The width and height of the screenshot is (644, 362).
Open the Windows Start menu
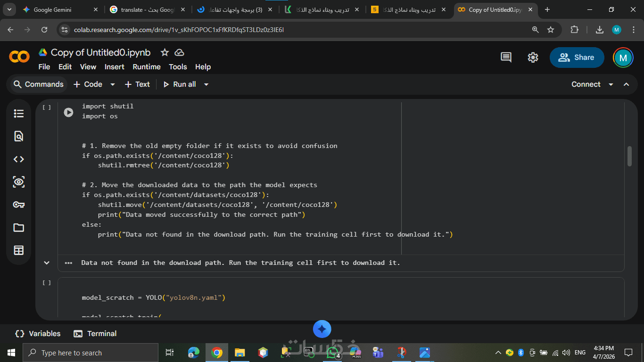point(11,353)
